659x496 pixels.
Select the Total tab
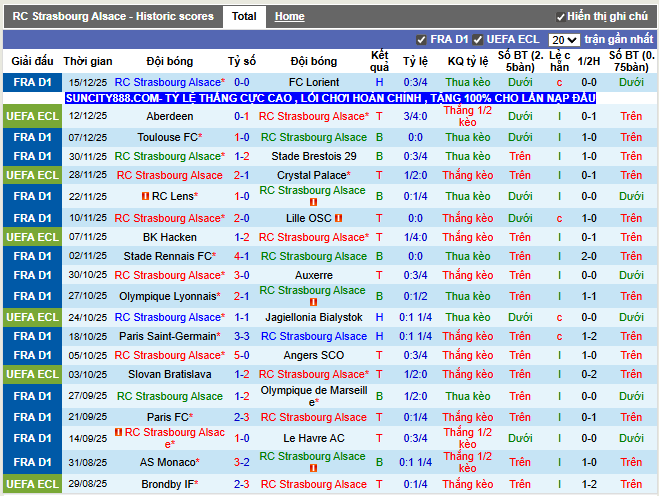pos(244,16)
